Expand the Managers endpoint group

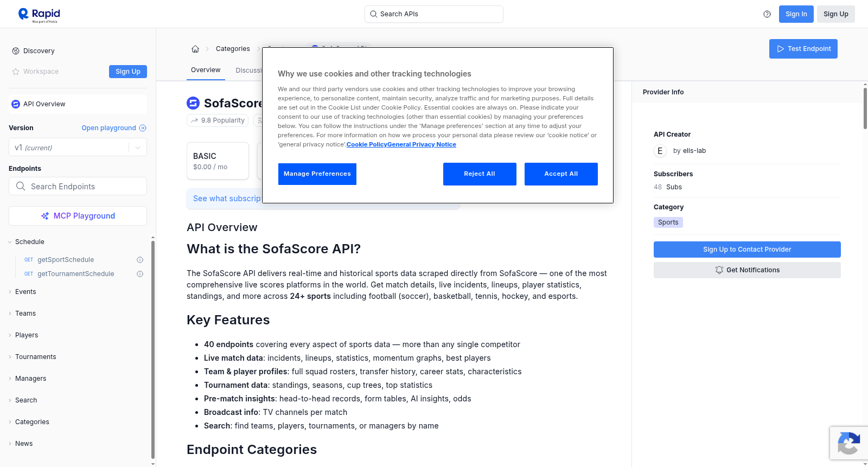tap(10, 379)
